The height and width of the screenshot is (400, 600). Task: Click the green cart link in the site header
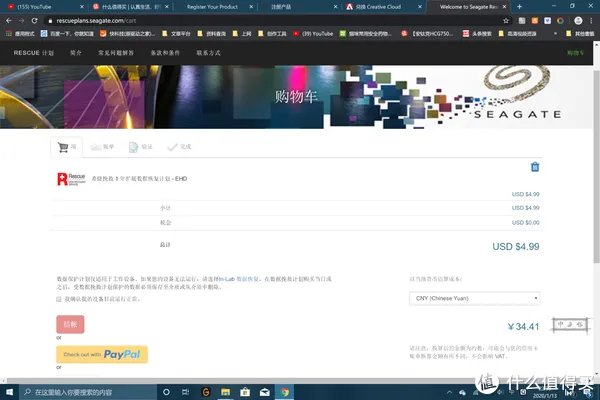tap(575, 53)
